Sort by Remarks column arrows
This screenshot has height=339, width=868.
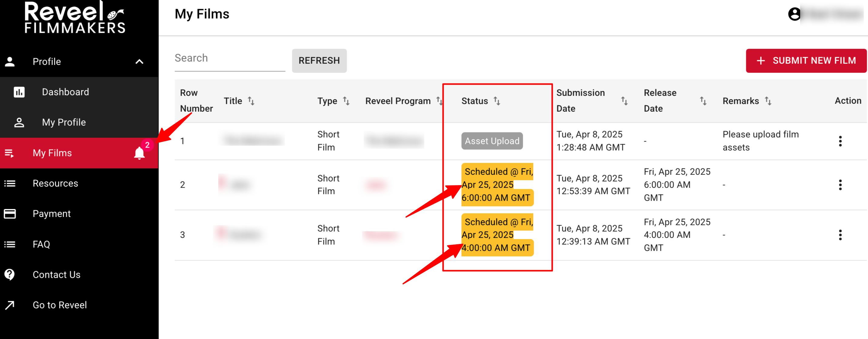click(x=768, y=101)
